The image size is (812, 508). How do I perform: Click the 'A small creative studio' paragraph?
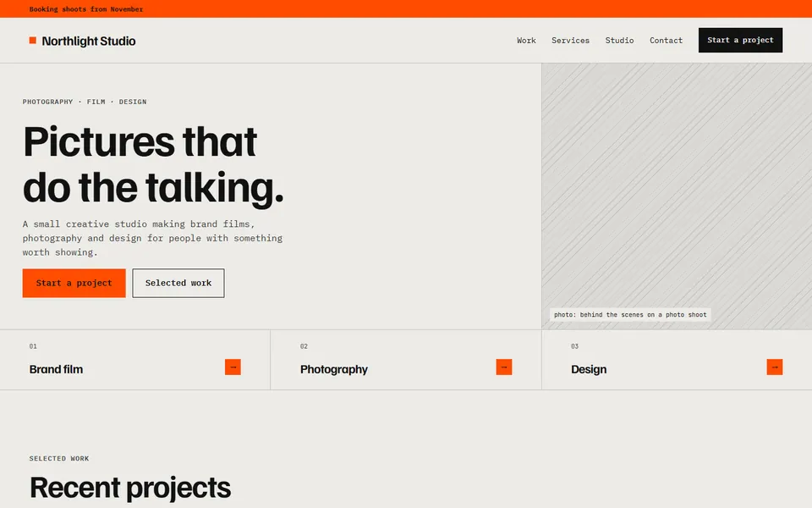tap(152, 238)
